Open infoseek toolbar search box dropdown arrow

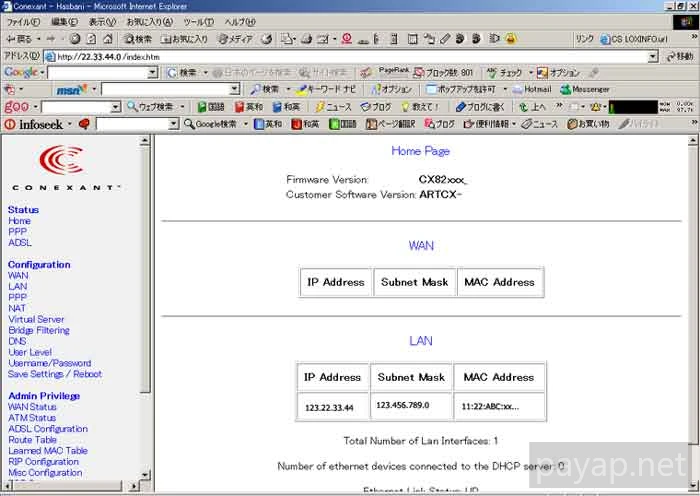coord(174,124)
